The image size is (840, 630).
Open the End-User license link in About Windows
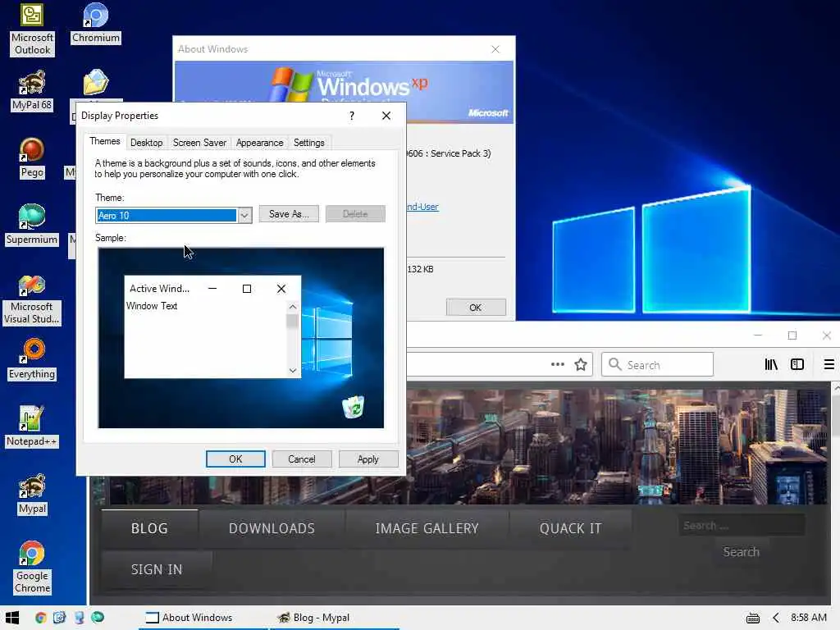click(422, 207)
